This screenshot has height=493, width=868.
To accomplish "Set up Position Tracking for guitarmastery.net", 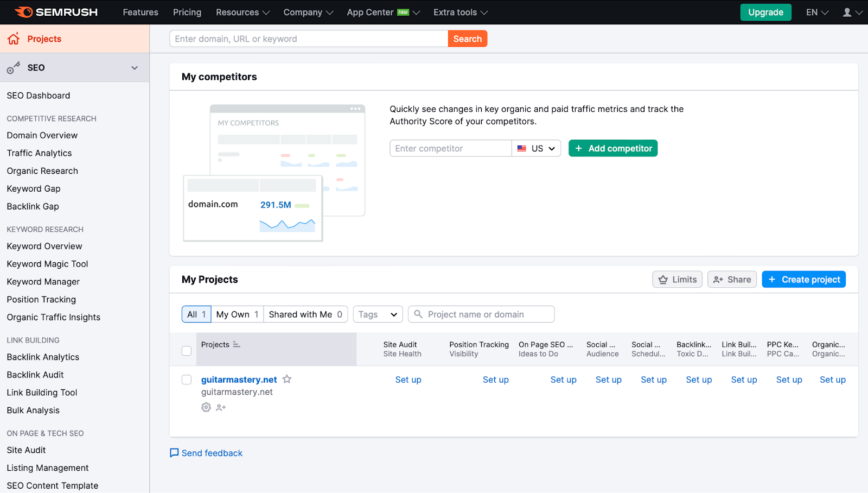I will (495, 380).
